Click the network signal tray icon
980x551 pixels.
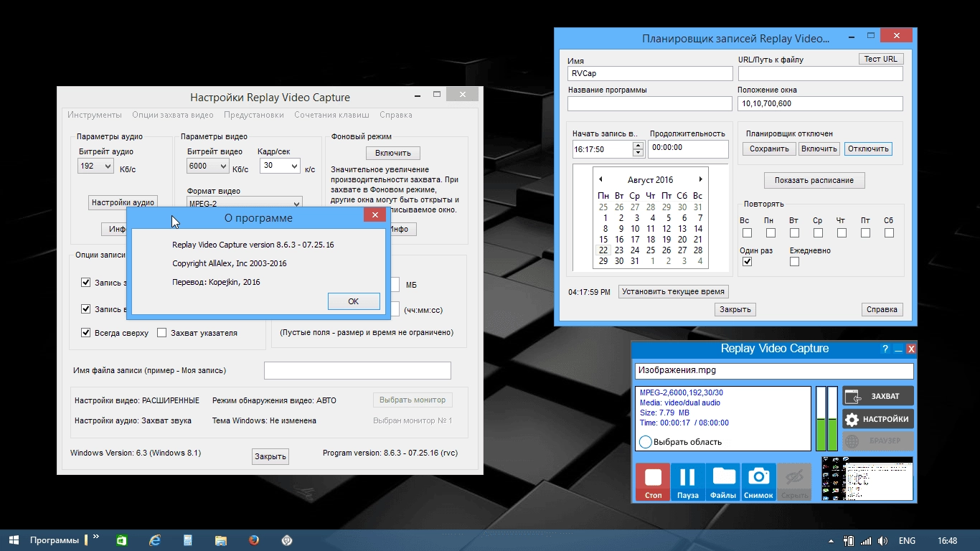click(866, 540)
